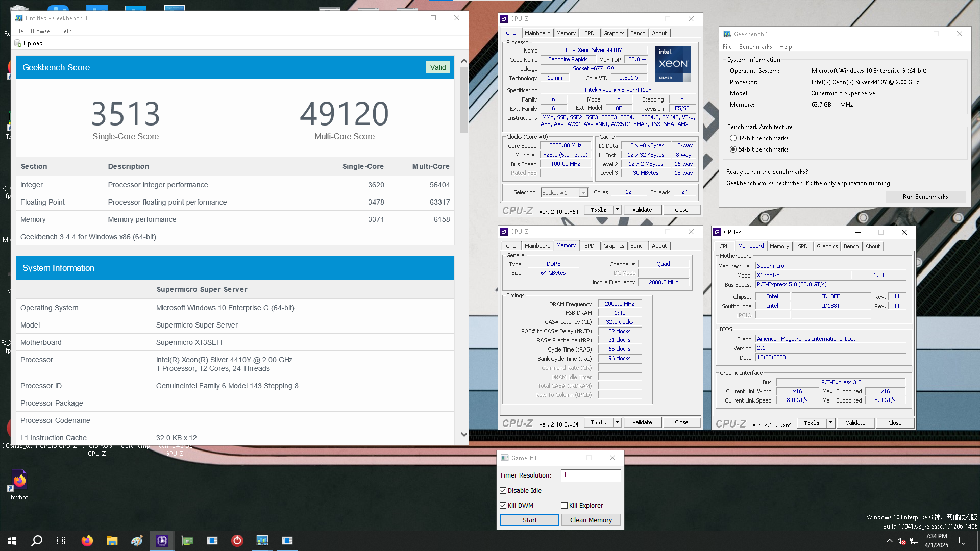Switch to CPU-Z via its taskbar icon
This screenshot has width=980, height=551.
[162, 541]
